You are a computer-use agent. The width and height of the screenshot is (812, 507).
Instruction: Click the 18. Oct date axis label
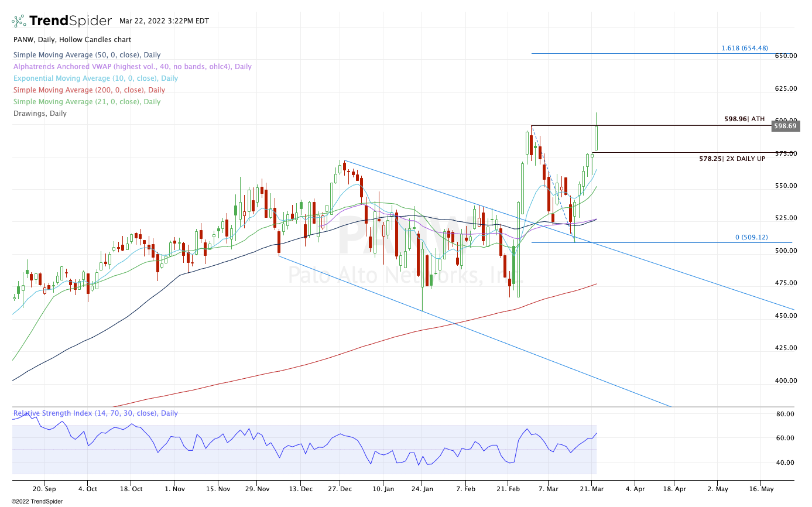point(132,488)
